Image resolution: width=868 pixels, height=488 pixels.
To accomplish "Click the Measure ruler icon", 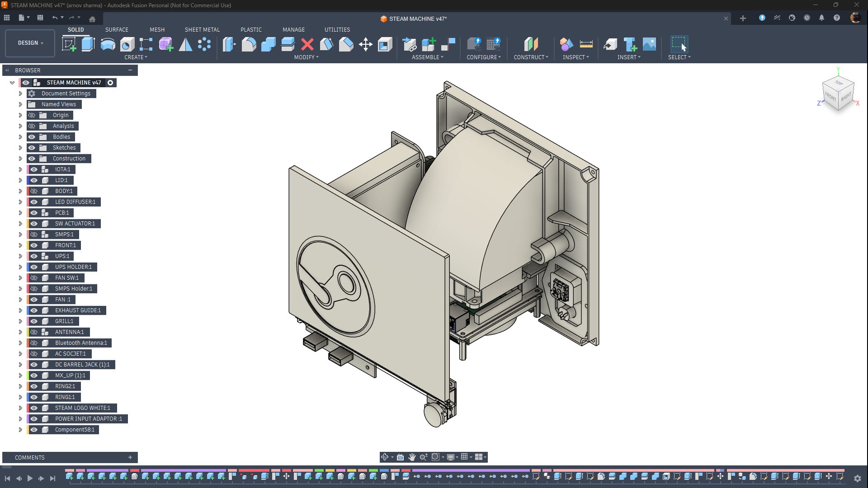I will click(x=586, y=44).
